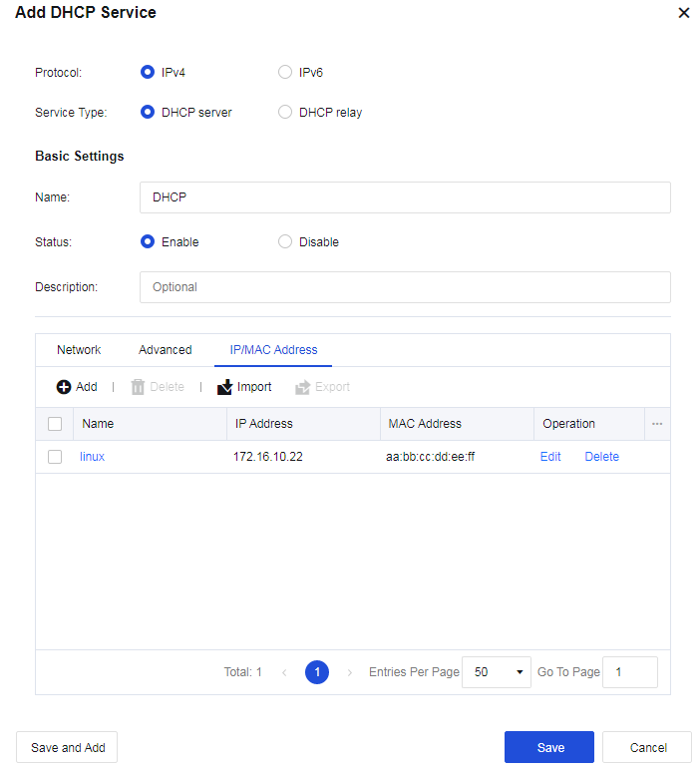Set status to Disable
Image resolution: width=700 pixels, height=772 pixels.
[285, 241]
